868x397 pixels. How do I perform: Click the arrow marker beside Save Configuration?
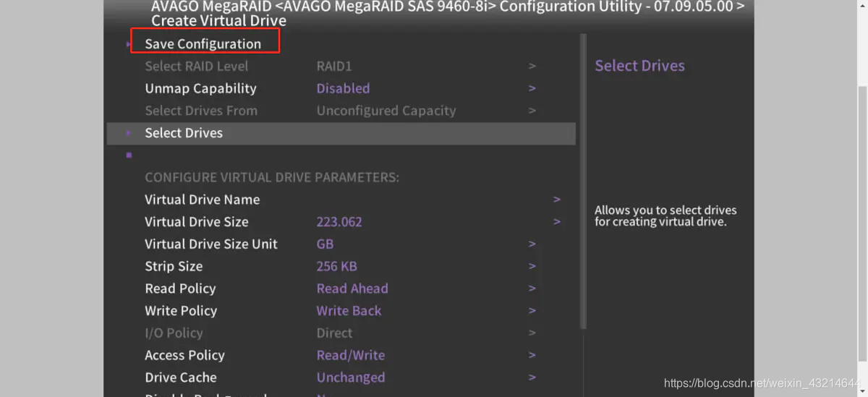(x=128, y=44)
